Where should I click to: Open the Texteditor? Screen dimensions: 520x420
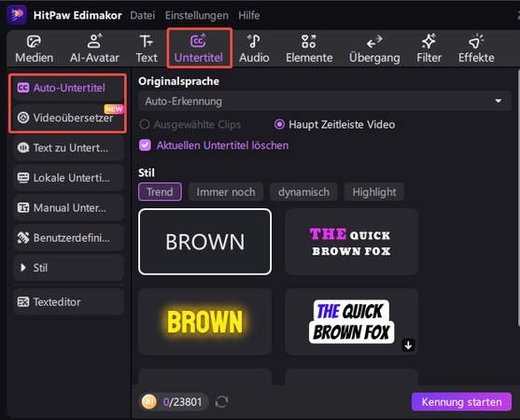(69, 301)
